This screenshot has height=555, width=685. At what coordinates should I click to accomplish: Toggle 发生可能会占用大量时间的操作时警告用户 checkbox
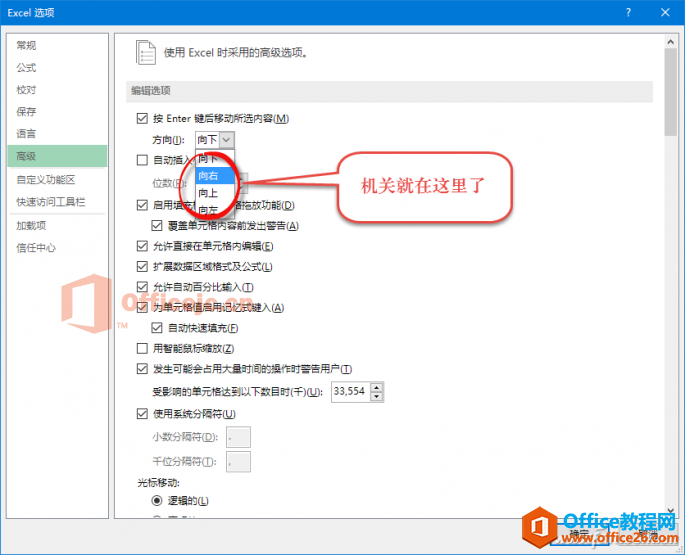pos(142,369)
